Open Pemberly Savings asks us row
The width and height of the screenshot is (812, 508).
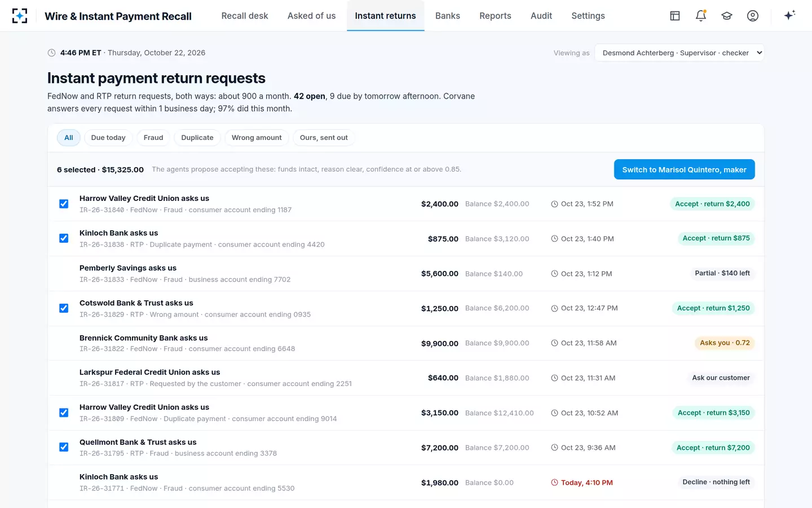tap(406, 274)
